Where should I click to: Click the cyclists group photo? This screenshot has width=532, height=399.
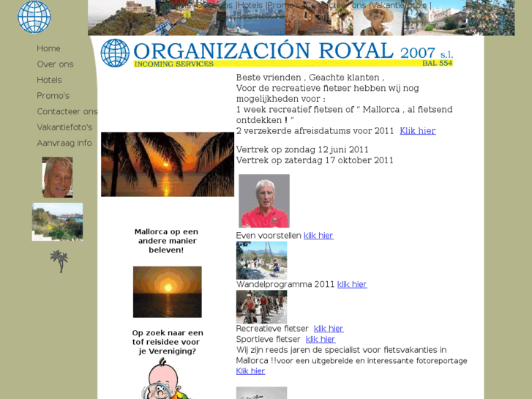pos(261,307)
